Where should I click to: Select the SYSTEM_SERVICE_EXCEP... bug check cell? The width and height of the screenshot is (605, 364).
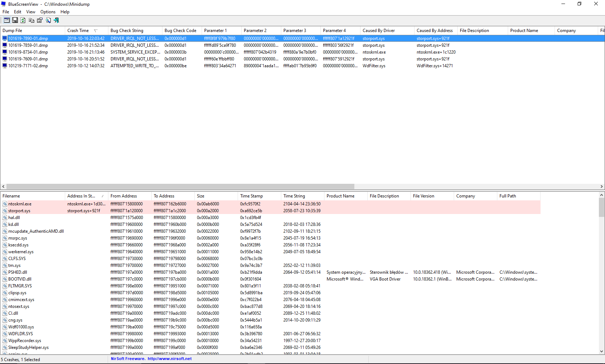[135, 52]
